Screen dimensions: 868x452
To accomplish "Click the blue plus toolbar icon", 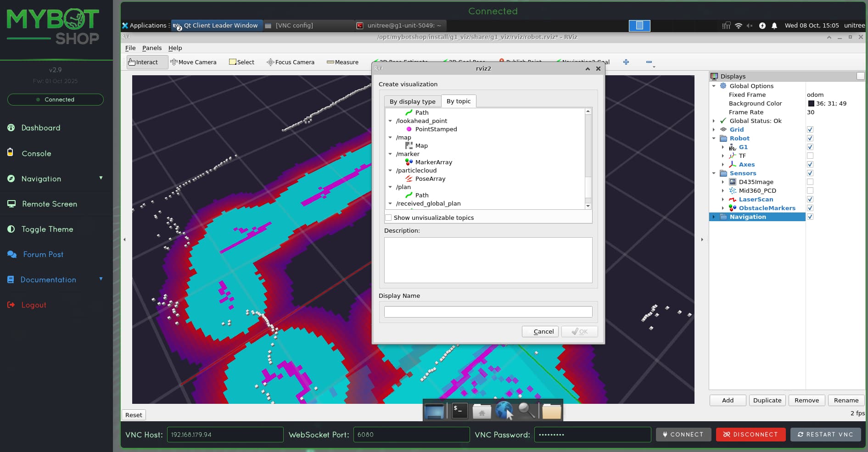I will 626,62.
